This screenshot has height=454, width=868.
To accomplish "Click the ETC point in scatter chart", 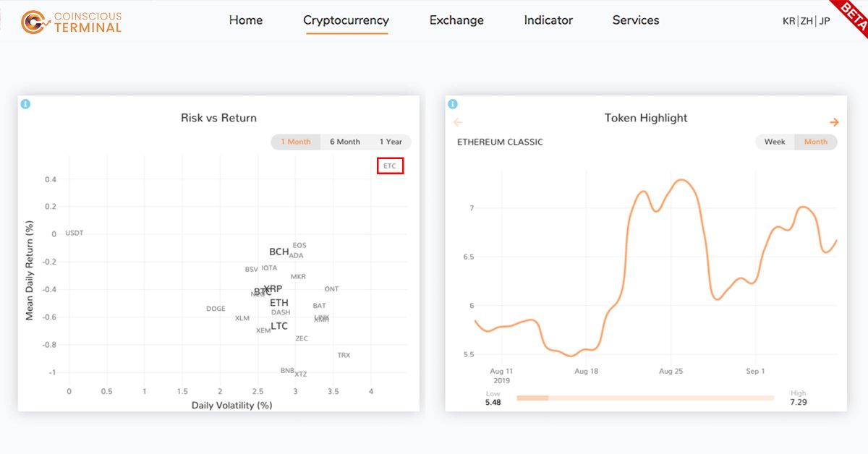I will pyautogui.click(x=390, y=166).
